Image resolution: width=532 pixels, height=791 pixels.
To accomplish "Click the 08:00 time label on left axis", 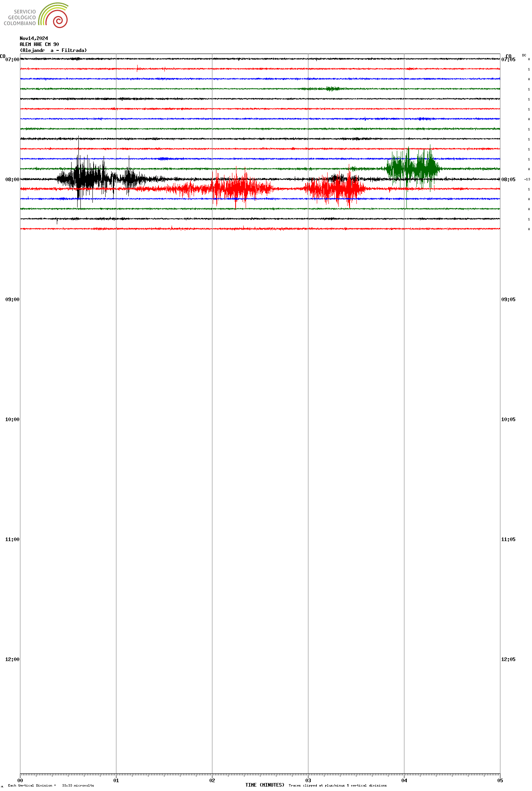I will [12, 180].
